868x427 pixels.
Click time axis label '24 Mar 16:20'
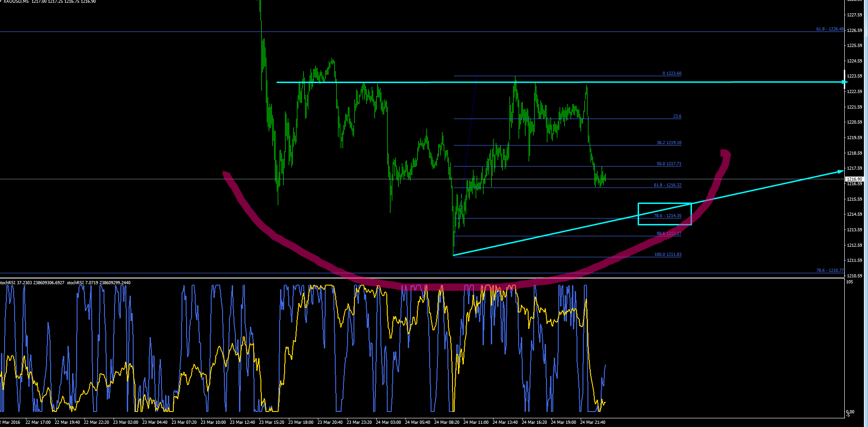[x=535, y=422]
